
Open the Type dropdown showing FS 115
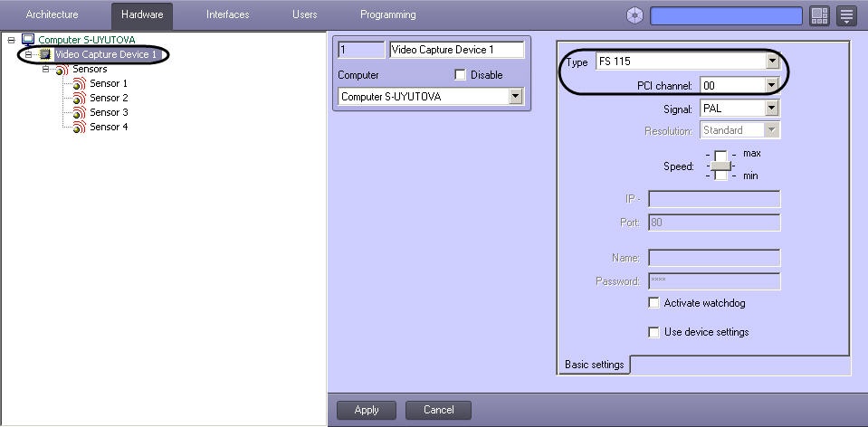pyautogui.click(x=773, y=62)
